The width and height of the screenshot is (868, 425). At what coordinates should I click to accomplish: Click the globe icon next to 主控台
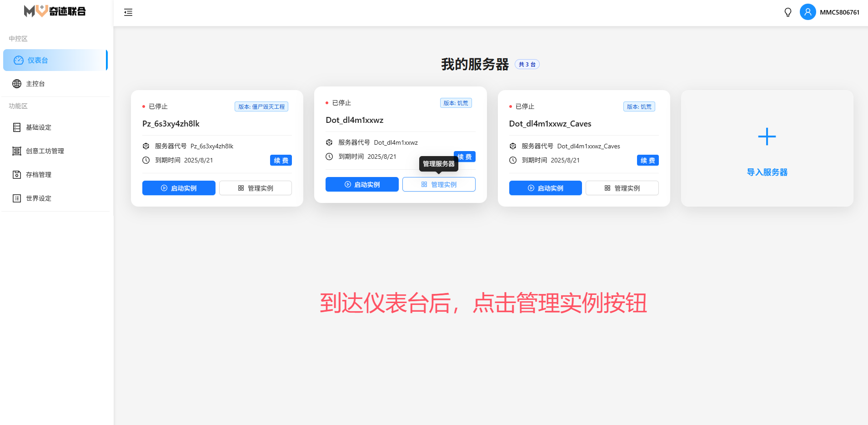[17, 84]
